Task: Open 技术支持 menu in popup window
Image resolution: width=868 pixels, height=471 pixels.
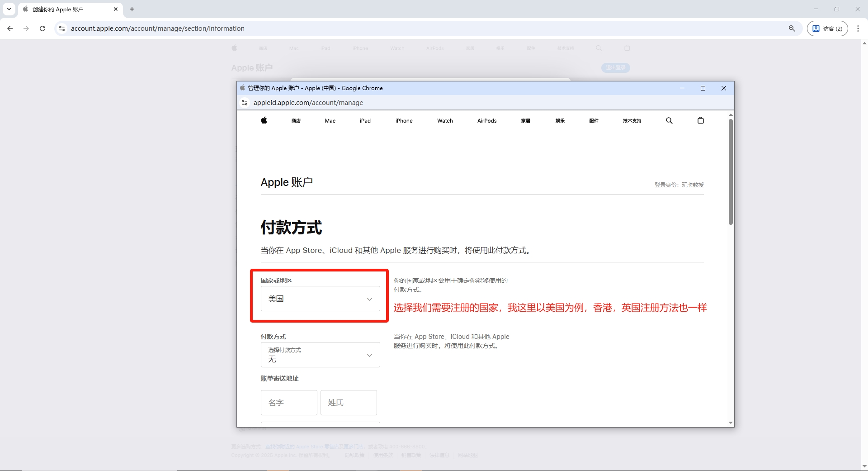Action: (632, 121)
